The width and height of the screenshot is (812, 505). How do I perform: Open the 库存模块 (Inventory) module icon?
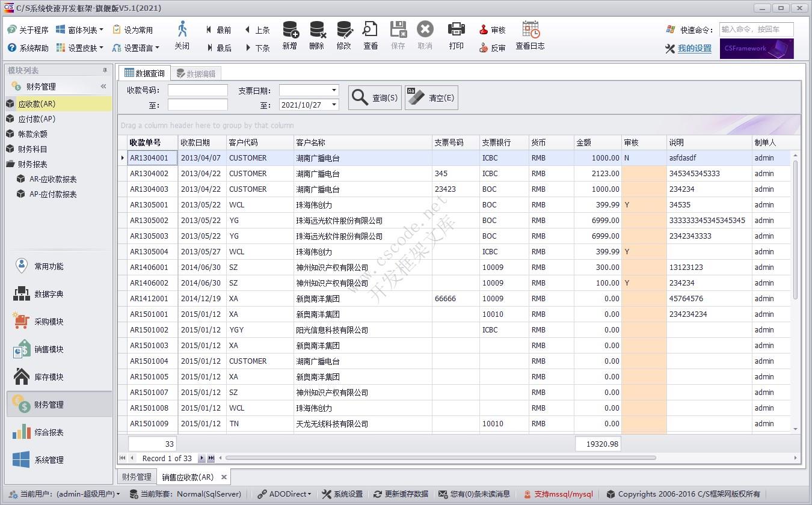(x=20, y=376)
